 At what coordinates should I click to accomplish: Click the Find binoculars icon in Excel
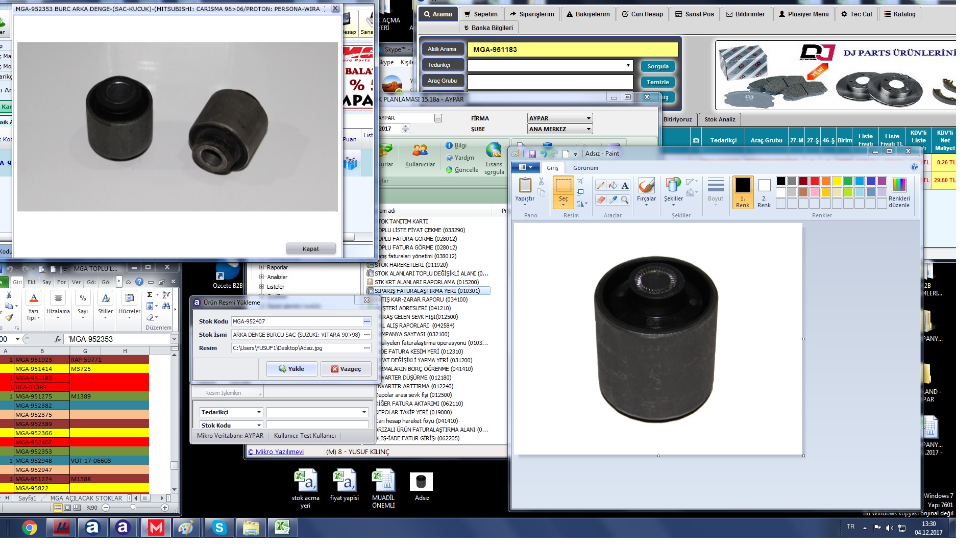(x=166, y=306)
